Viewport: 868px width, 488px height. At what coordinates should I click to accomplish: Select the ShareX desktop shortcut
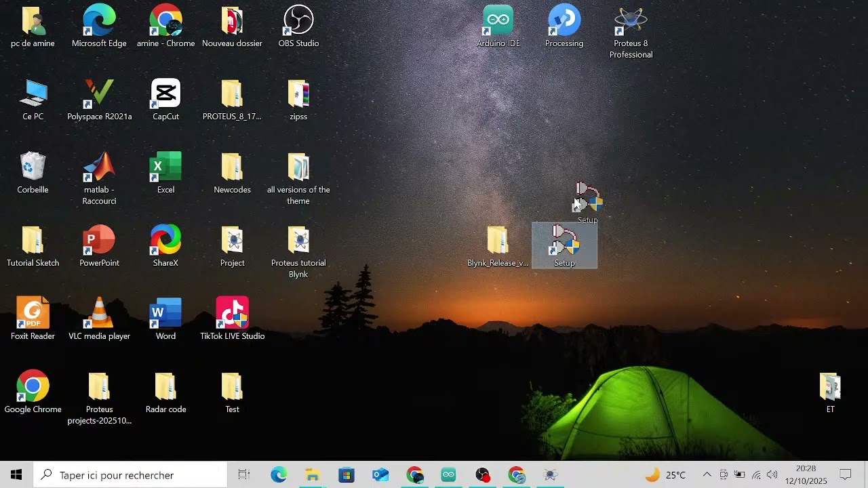(x=165, y=247)
